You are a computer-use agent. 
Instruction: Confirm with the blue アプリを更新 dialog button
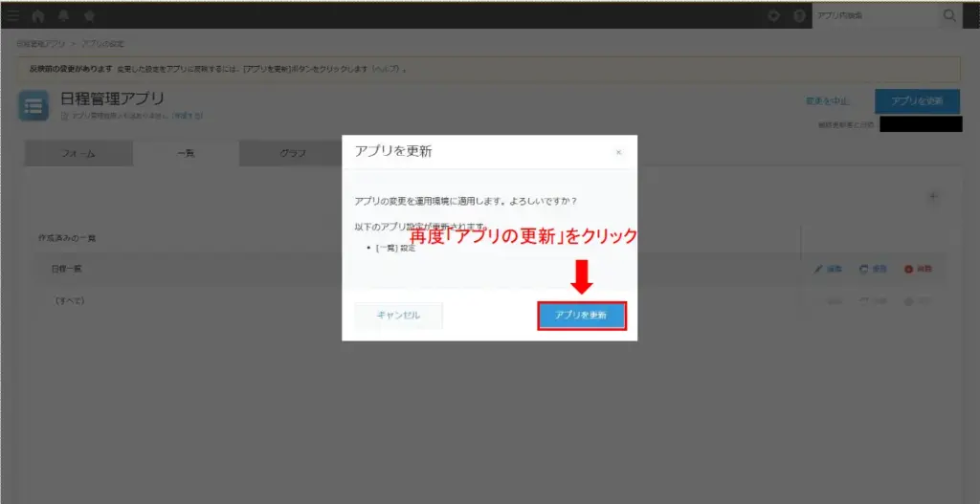point(581,316)
